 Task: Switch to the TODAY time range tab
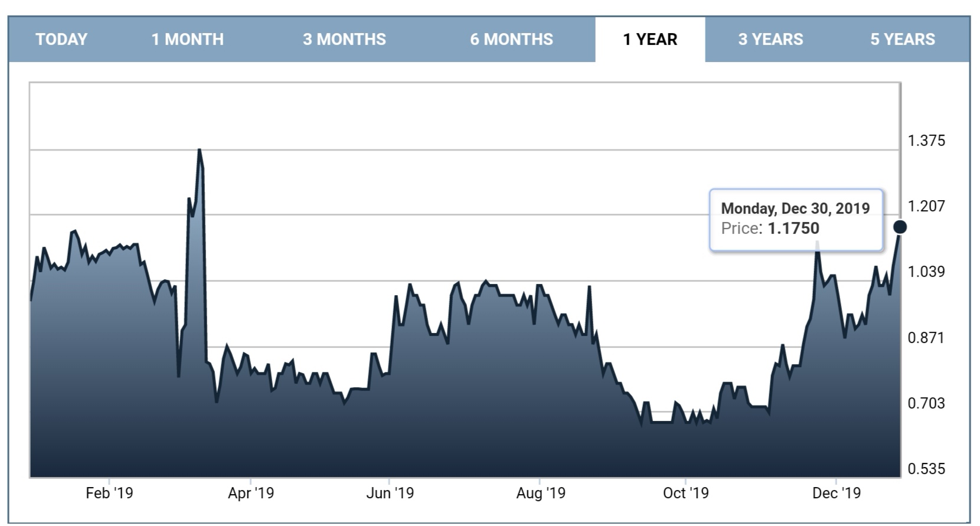(61, 40)
